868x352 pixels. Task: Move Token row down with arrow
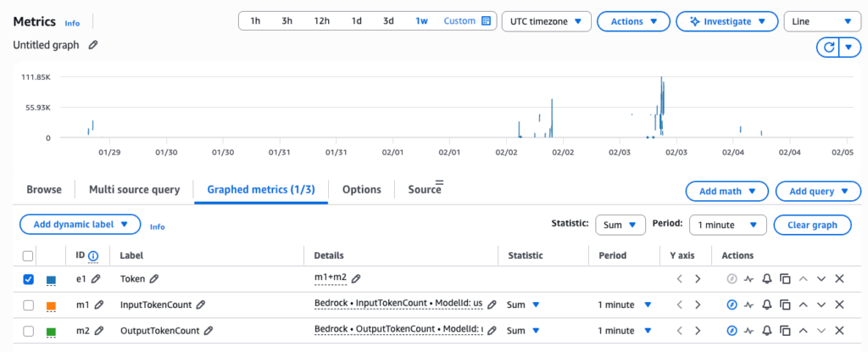(821, 279)
